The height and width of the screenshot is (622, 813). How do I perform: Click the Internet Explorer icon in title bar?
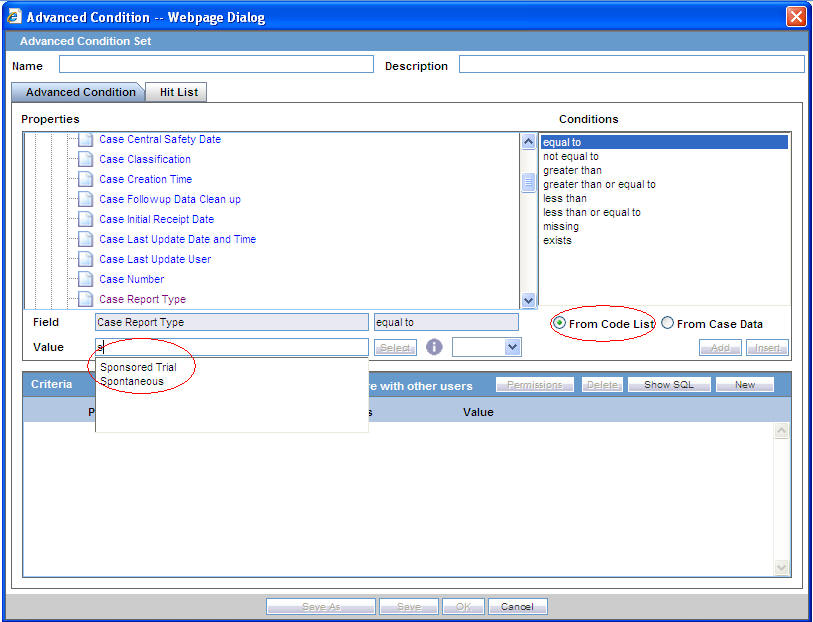coord(13,17)
